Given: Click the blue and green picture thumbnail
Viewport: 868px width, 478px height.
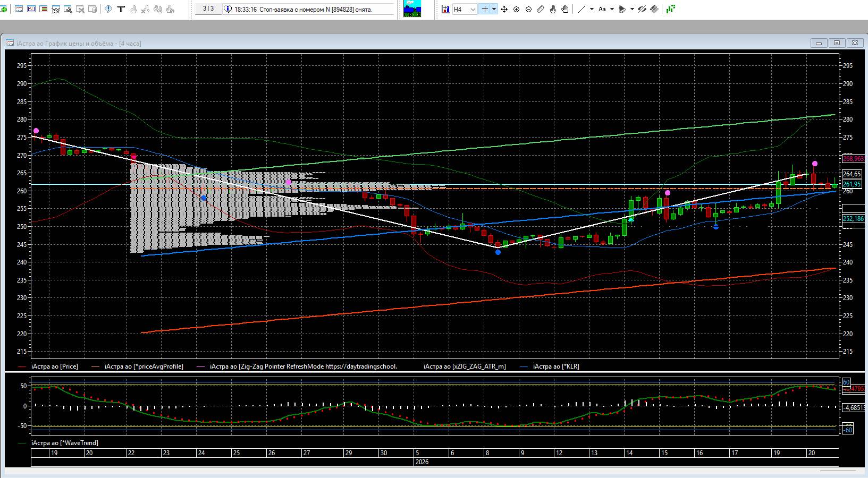Looking at the screenshot, I should click(x=412, y=9).
